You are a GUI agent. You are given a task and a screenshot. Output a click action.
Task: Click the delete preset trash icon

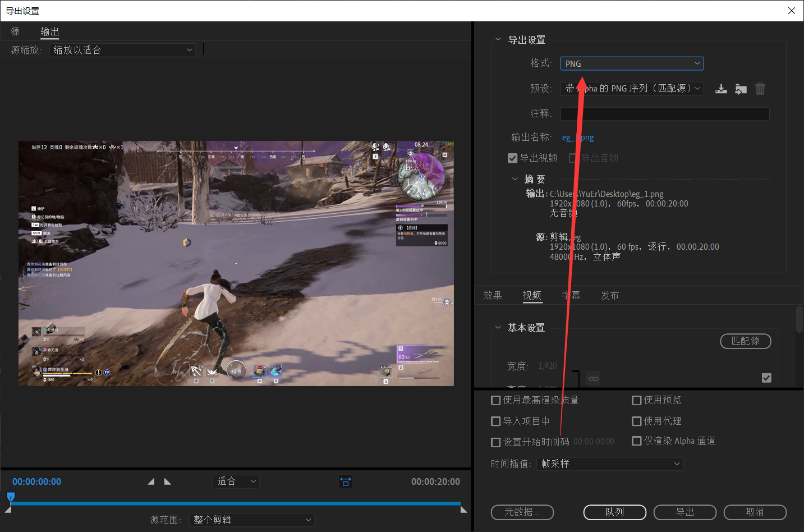click(760, 89)
